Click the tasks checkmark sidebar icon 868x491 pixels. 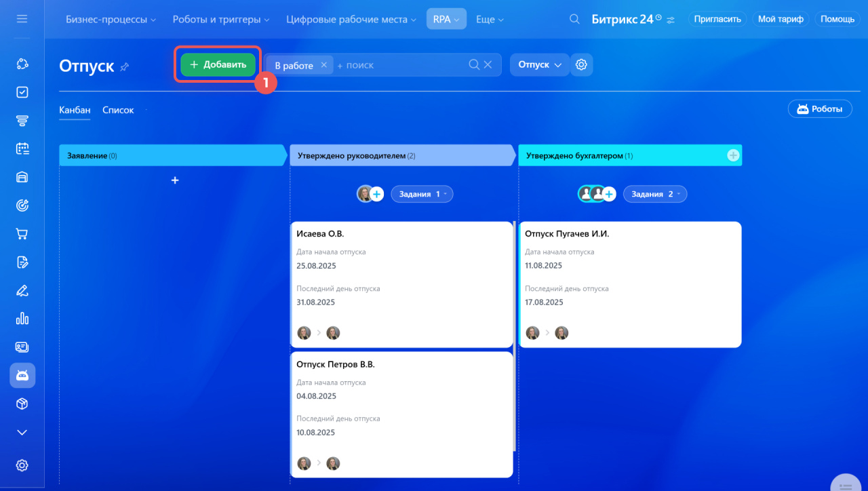[x=22, y=92]
